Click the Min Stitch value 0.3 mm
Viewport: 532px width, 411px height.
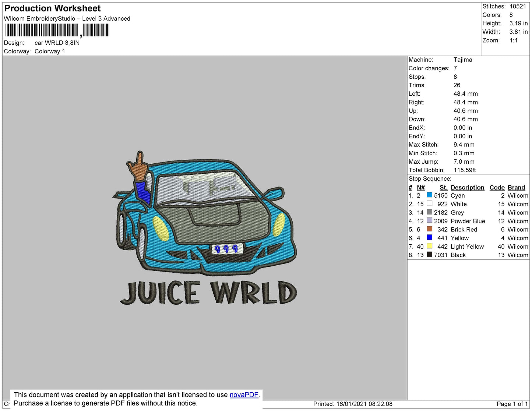point(464,153)
